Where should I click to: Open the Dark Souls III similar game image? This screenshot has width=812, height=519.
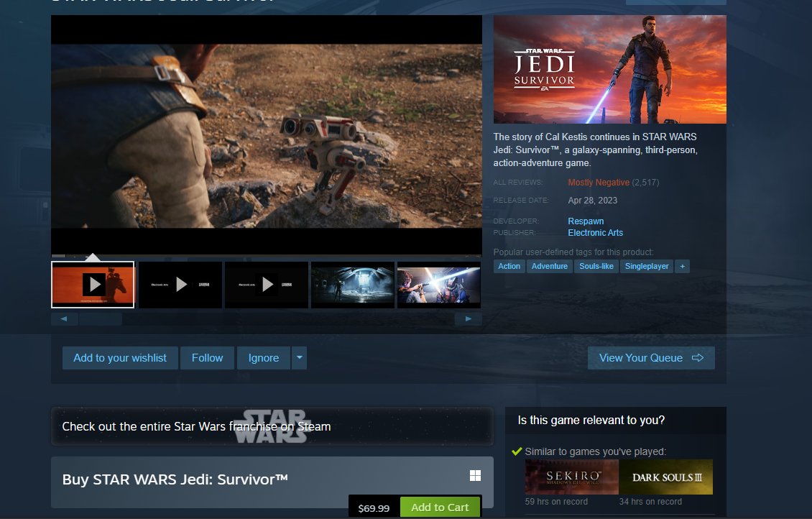coord(666,477)
